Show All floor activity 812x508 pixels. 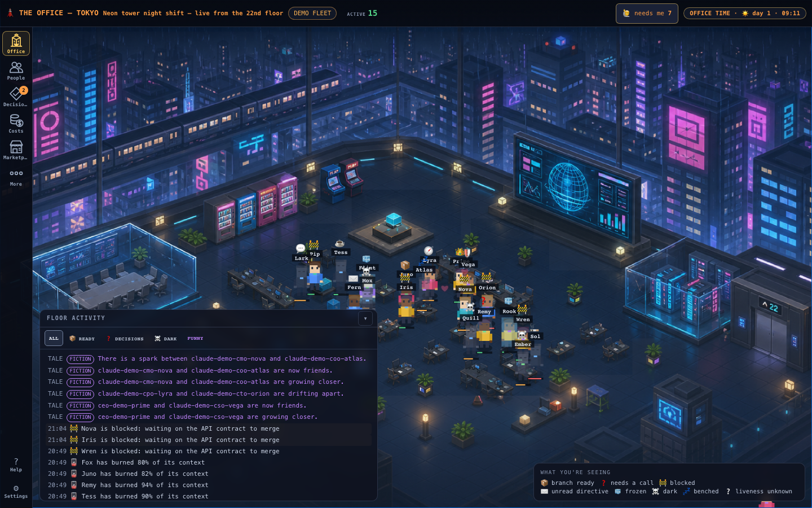point(54,339)
